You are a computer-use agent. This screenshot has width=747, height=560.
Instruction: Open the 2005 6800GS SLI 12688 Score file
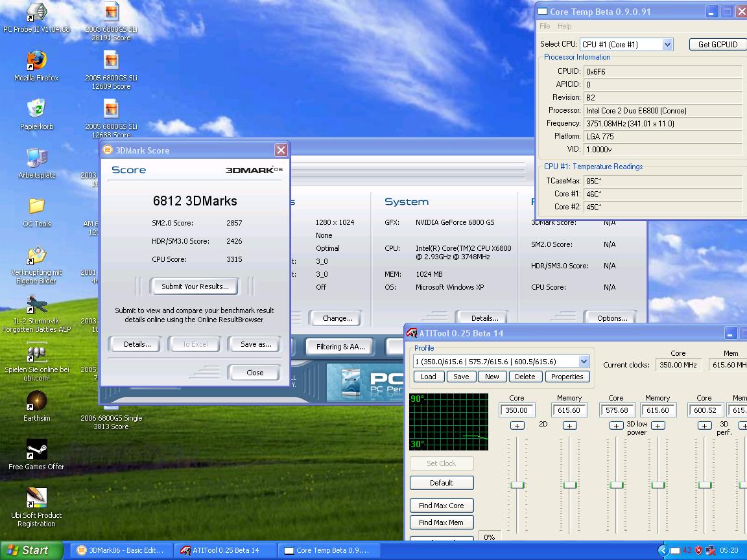(x=111, y=117)
